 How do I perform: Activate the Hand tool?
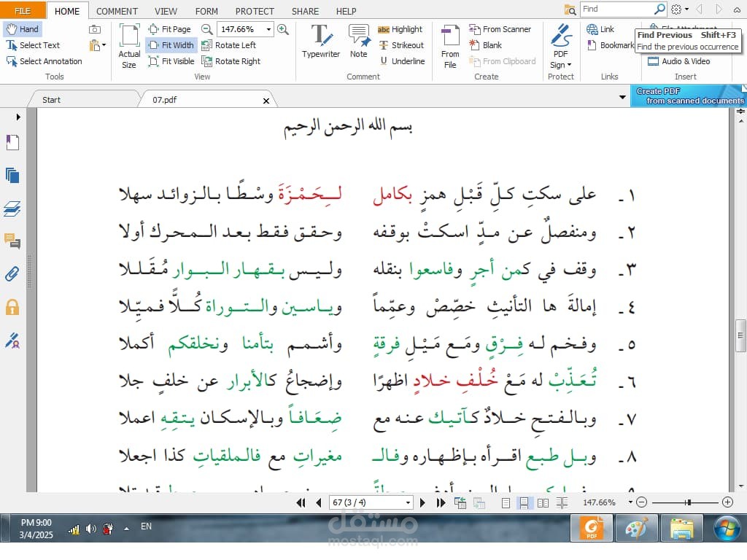(x=23, y=28)
